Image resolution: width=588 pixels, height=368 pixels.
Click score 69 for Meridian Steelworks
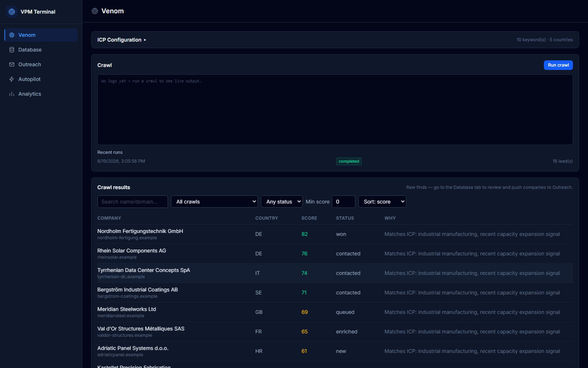(x=305, y=312)
